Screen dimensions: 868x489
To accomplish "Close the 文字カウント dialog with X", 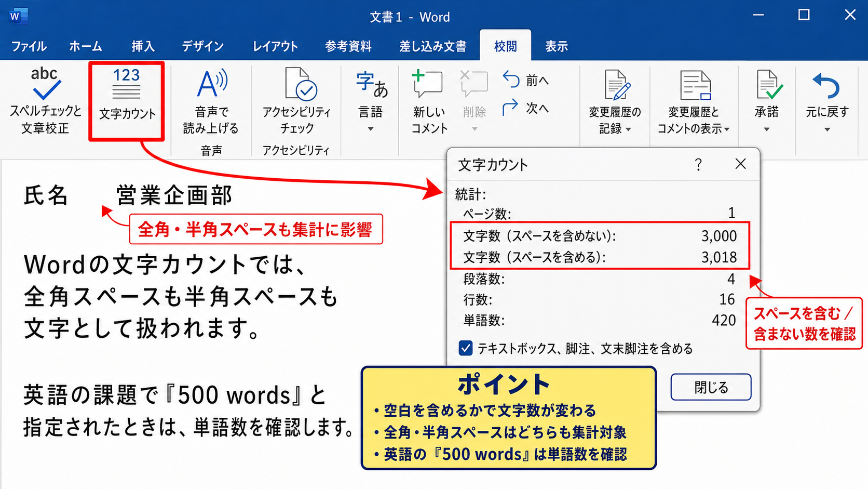I will 741,164.
